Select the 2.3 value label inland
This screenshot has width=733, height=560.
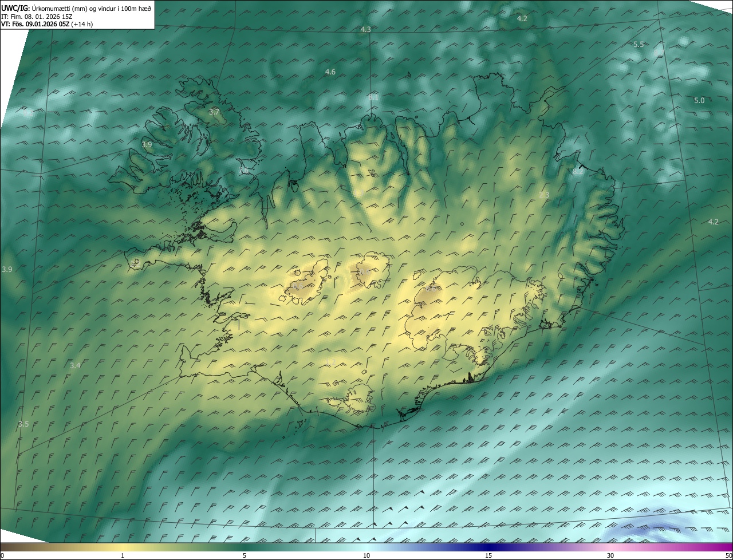click(x=544, y=195)
